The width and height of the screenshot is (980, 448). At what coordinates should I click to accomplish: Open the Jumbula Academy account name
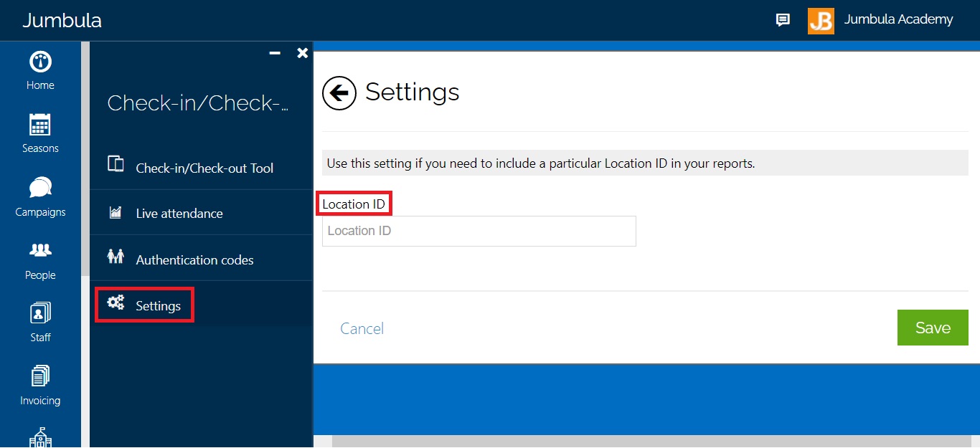tap(898, 19)
